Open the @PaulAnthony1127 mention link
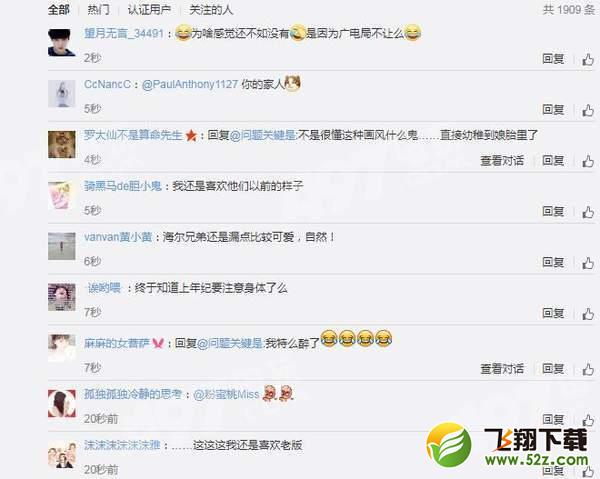This screenshot has height=479, width=600. (190, 84)
